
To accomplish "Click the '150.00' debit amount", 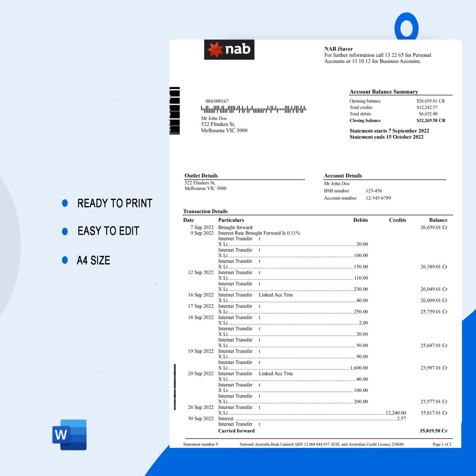I will pos(361,267).
